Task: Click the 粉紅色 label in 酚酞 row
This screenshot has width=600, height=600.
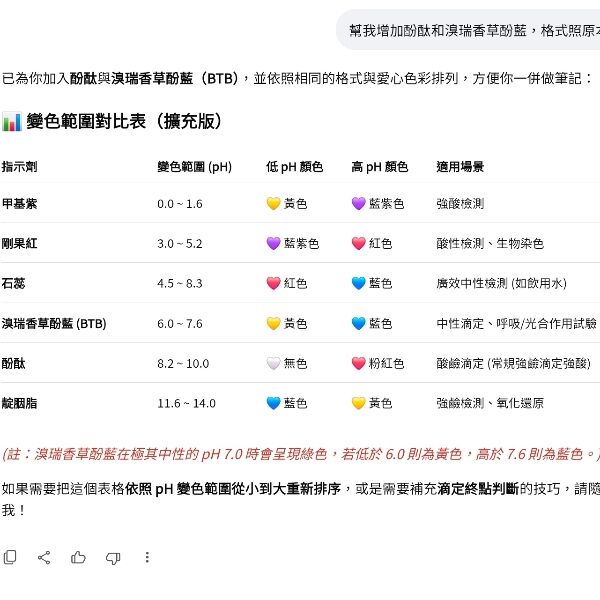Action: click(x=386, y=363)
